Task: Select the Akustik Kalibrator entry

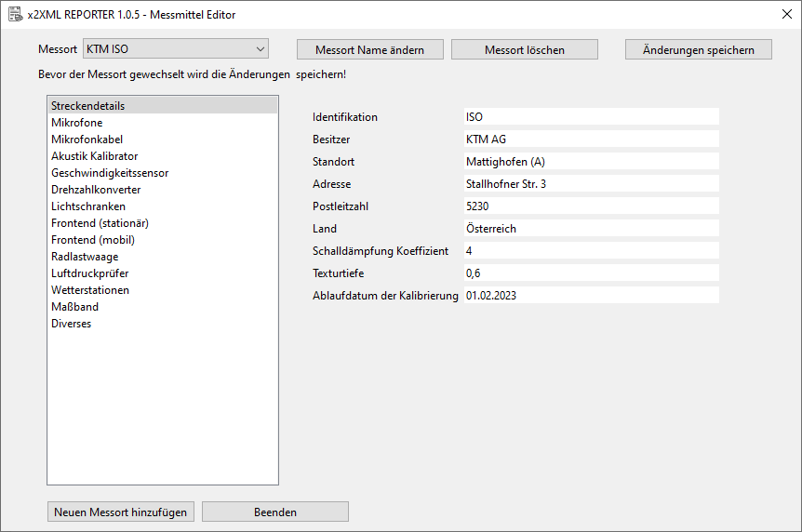Action: tap(94, 156)
